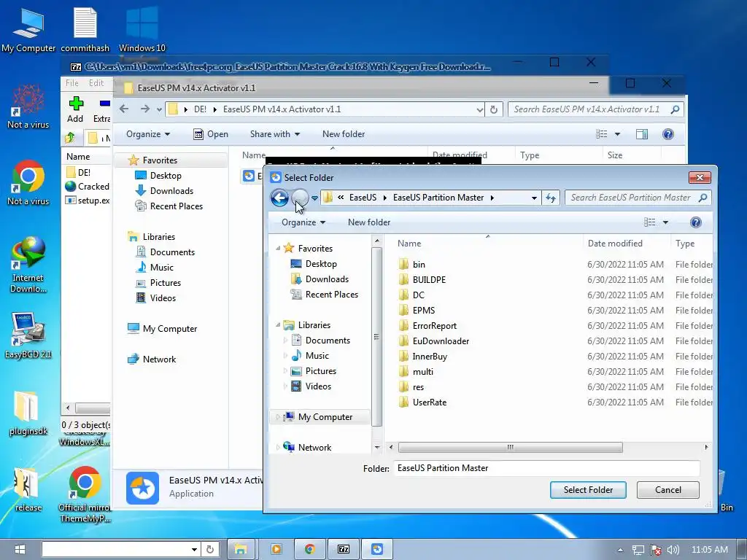Click EaseUS breadcrumb in Select Folder address bar
The image size is (747, 560).
point(363,198)
